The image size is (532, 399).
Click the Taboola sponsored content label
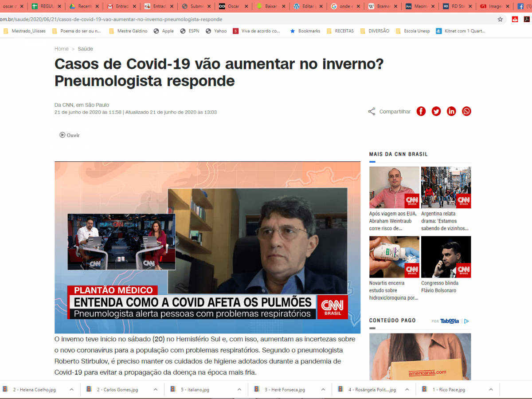tap(450, 321)
